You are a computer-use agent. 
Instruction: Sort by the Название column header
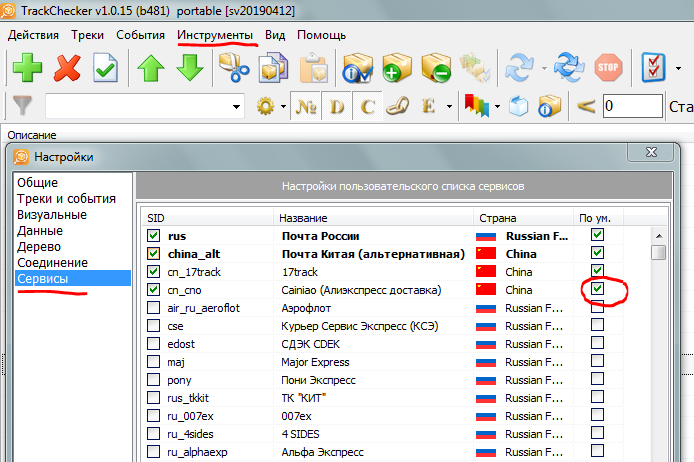374,218
